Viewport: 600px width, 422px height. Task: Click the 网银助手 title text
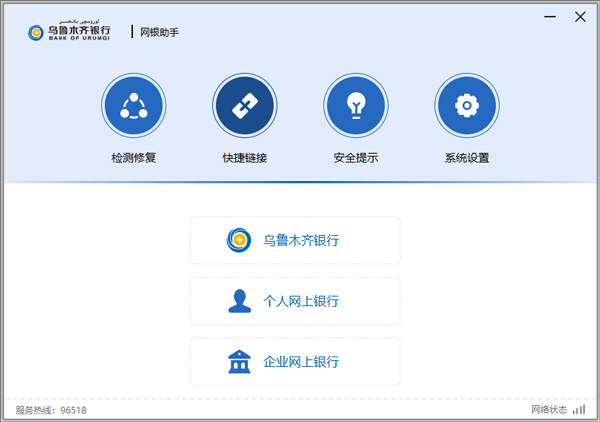159,32
